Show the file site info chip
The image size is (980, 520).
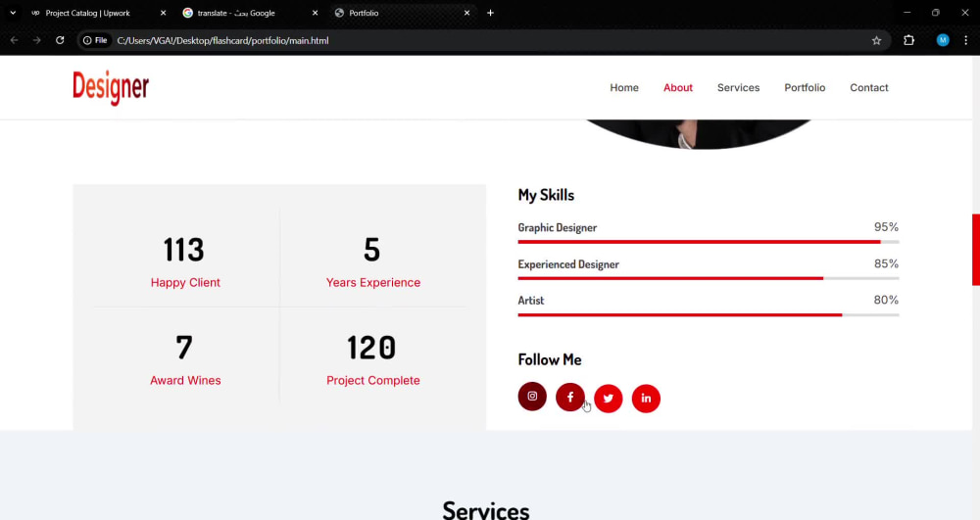click(x=96, y=40)
